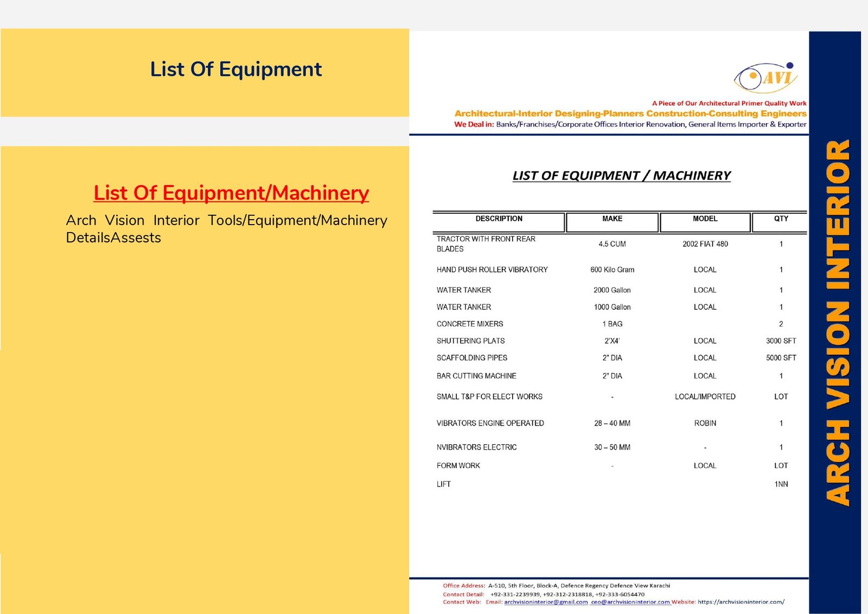This screenshot has width=868, height=614.
Task: Click the DESCRIPTION column header
Action: click(x=499, y=219)
